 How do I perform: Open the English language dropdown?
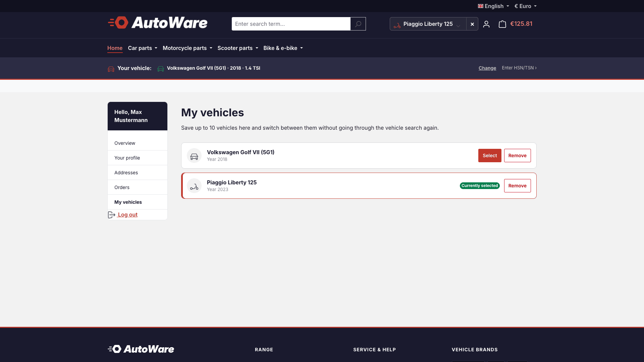tap(494, 6)
